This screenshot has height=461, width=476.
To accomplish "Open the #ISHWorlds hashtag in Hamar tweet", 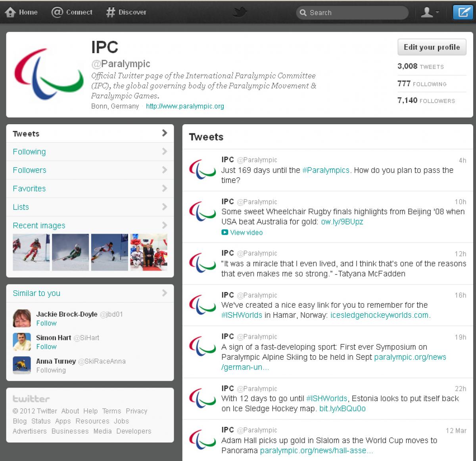I will click(242, 315).
